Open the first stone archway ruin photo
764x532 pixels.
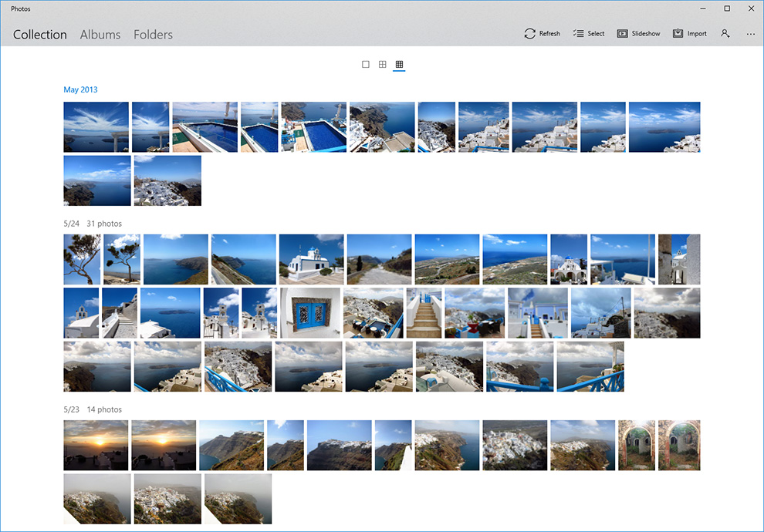[637, 446]
